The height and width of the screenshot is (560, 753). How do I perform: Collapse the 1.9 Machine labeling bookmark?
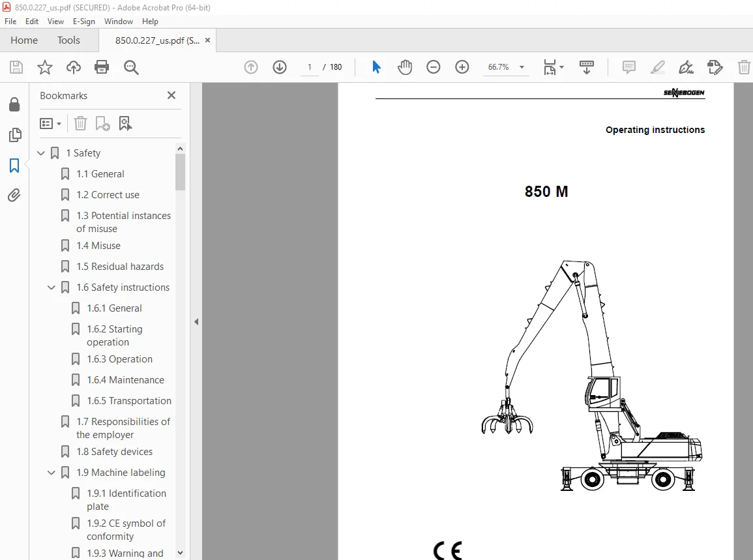click(x=52, y=473)
